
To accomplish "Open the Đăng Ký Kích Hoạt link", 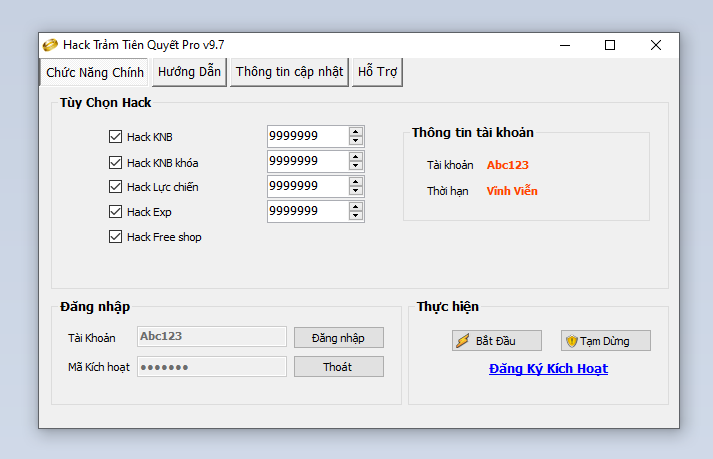I will point(548,369).
